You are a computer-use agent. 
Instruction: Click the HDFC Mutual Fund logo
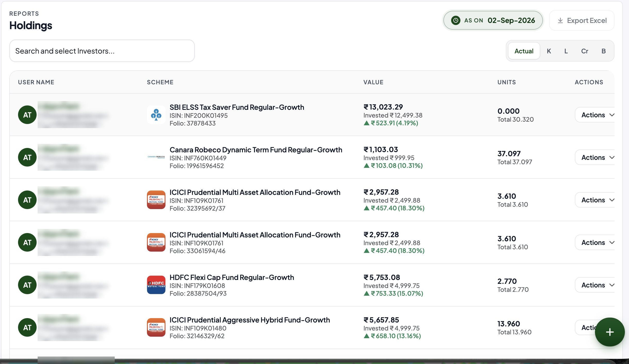click(156, 285)
